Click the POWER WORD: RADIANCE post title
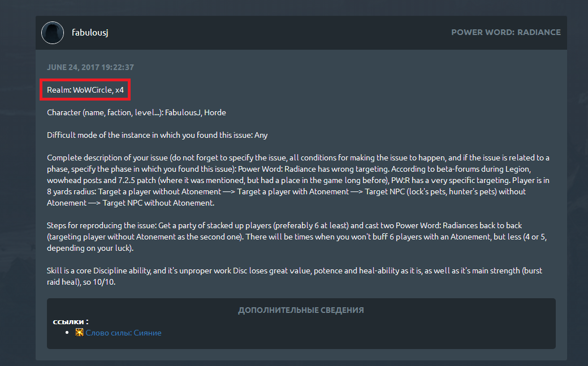Screen dimensions: 588x366 (x=505, y=32)
